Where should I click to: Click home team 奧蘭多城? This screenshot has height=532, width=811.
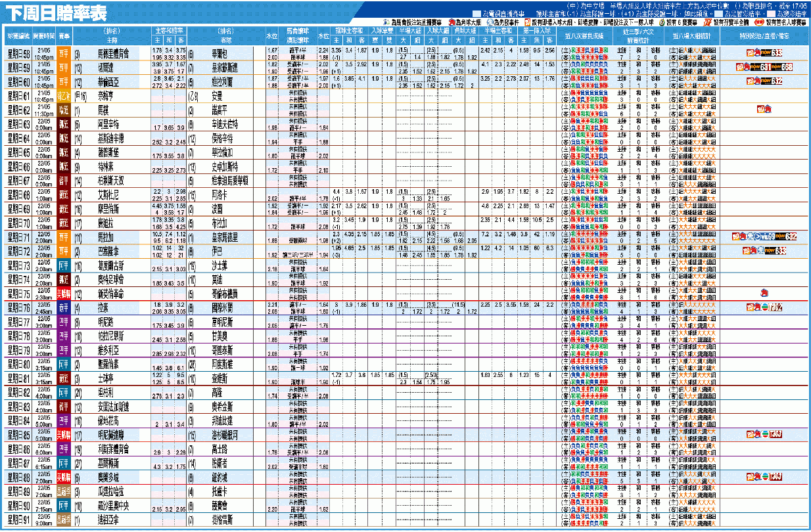(x=110, y=476)
